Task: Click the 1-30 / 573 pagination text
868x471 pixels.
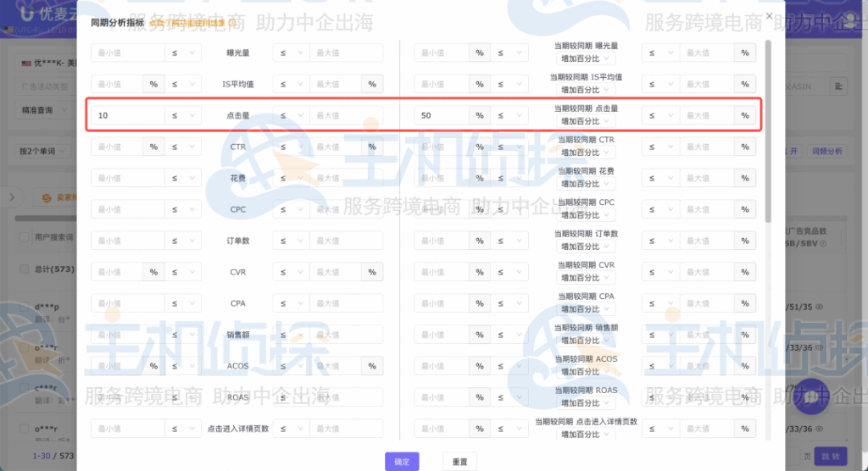Action: pyautogui.click(x=53, y=456)
